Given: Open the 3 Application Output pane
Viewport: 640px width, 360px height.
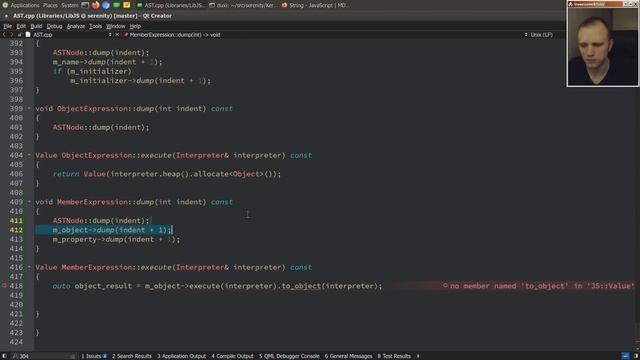Looking at the screenshot, I should (x=182, y=356).
